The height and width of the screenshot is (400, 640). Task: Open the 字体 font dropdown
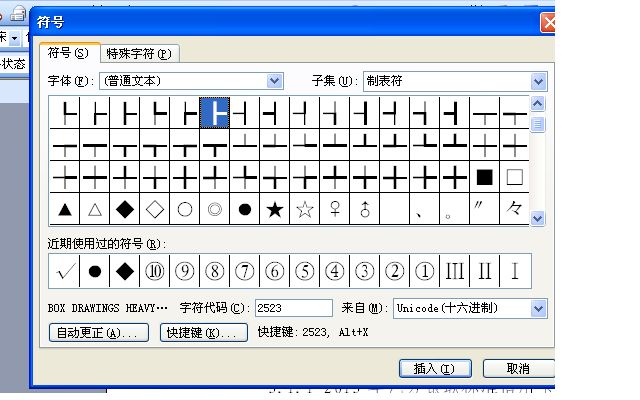[x=275, y=81]
